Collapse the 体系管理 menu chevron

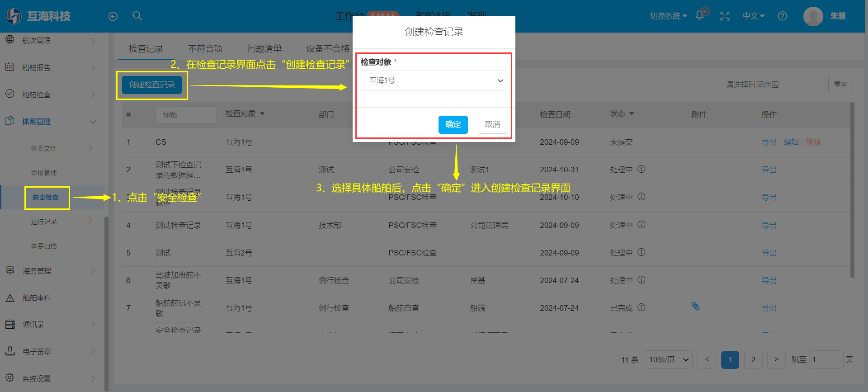point(93,122)
